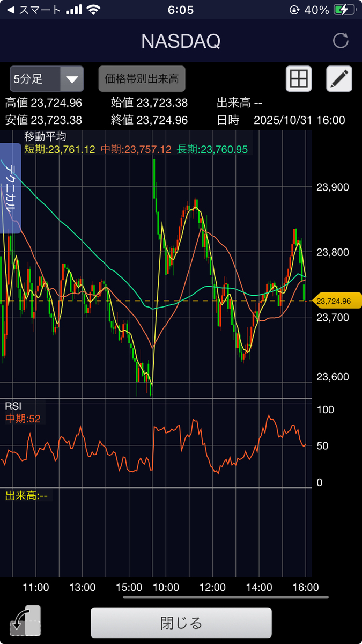Tap the 価格帯別出来高 button
This screenshot has height=644, width=362.
coord(142,79)
